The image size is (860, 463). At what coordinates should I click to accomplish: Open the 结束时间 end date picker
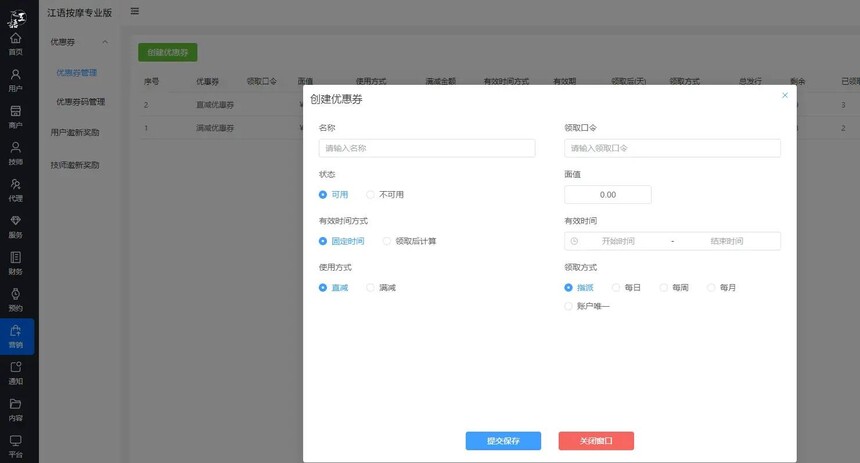(727, 241)
